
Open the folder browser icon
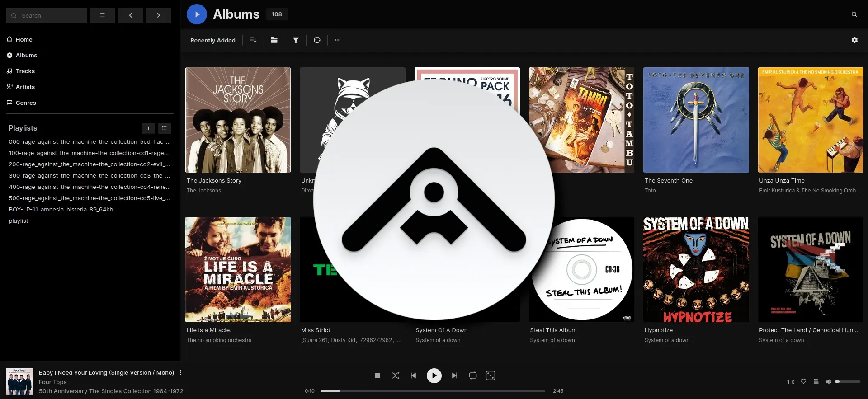(274, 40)
